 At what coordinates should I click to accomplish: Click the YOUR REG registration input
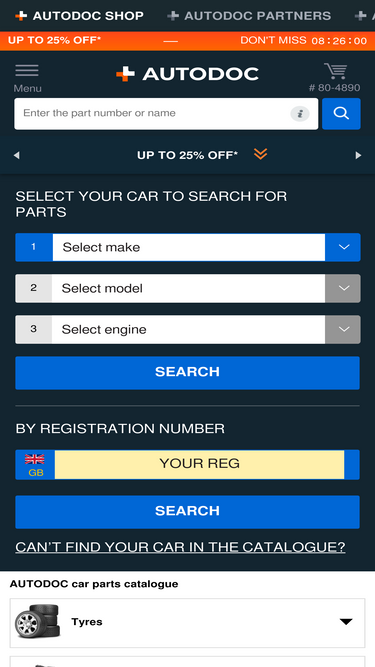(199, 465)
